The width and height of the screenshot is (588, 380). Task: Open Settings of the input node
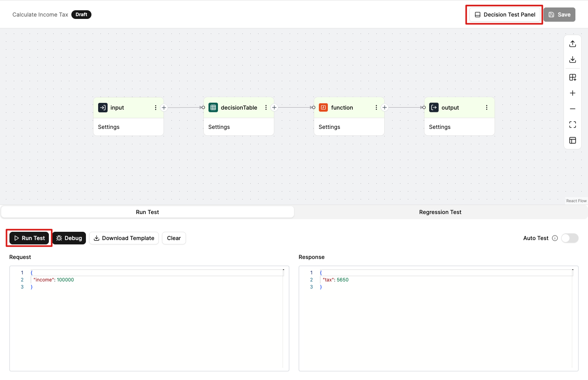(x=109, y=127)
